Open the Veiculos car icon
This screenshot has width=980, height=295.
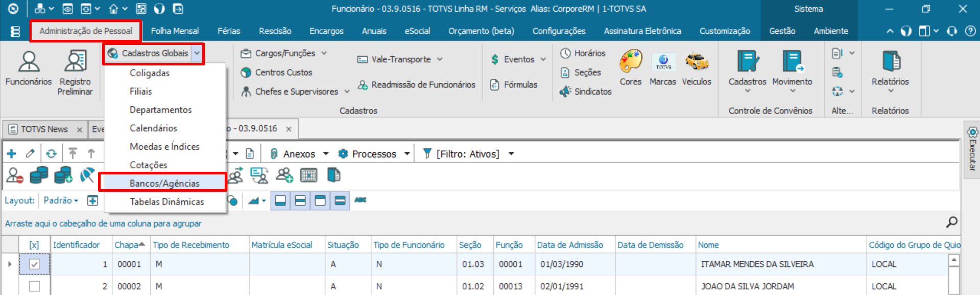pos(697,69)
